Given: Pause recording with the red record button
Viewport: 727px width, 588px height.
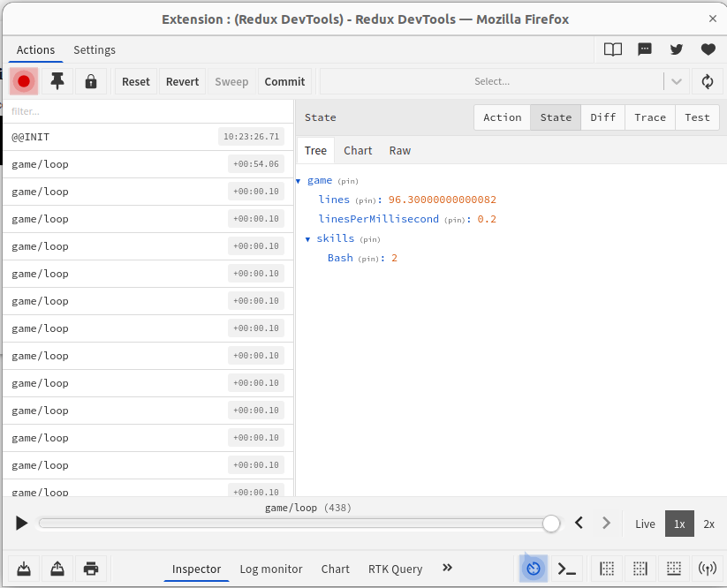Looking at the screenshot, I should pos(24,81).
